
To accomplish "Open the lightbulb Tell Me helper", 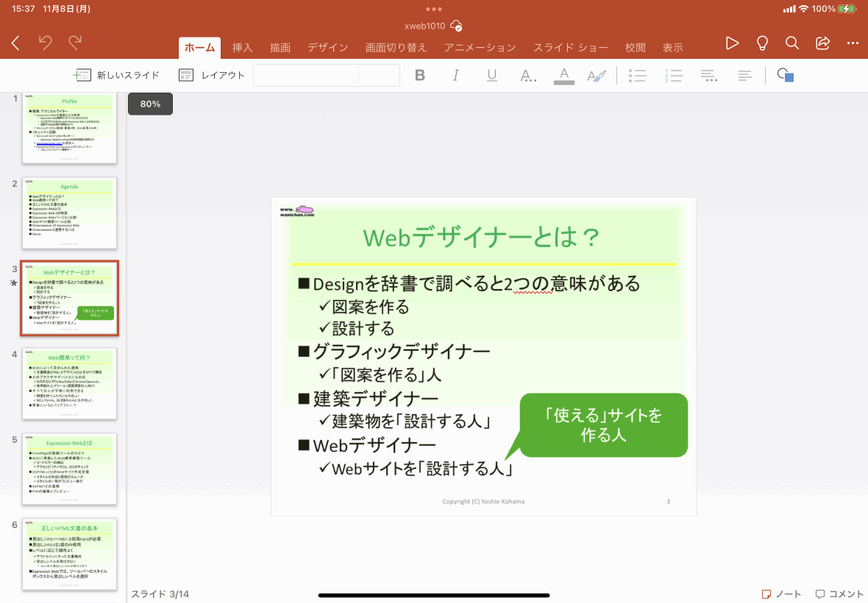I will point(762,43).
